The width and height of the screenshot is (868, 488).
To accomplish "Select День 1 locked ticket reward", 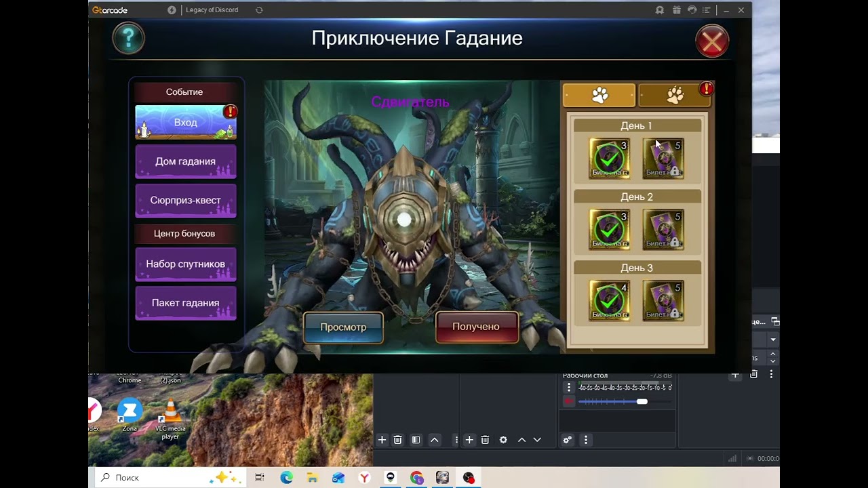I will (x=663, y=158).
